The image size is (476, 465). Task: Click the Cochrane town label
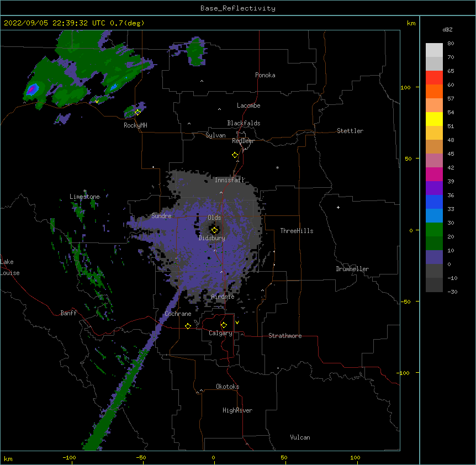click(x=178, y=314)
